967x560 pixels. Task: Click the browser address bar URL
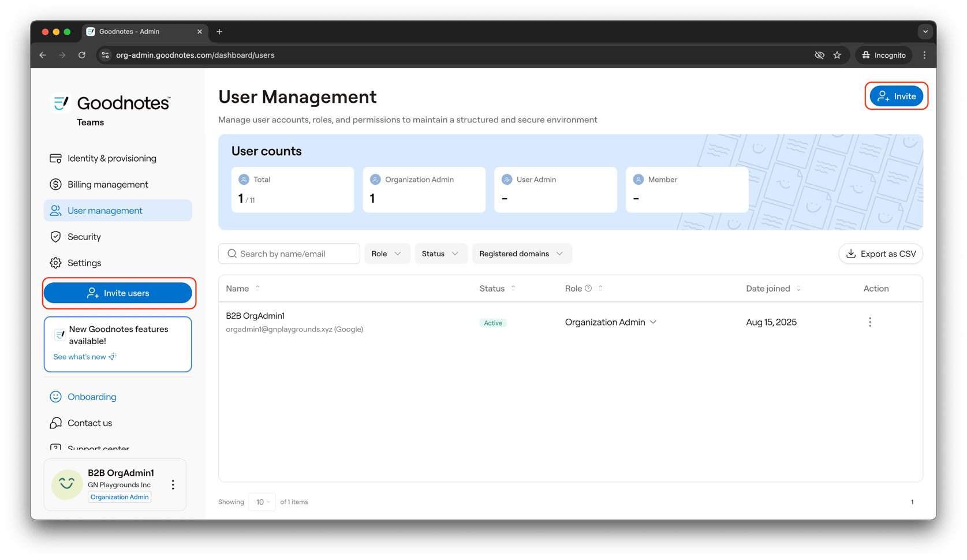[195, 55]
